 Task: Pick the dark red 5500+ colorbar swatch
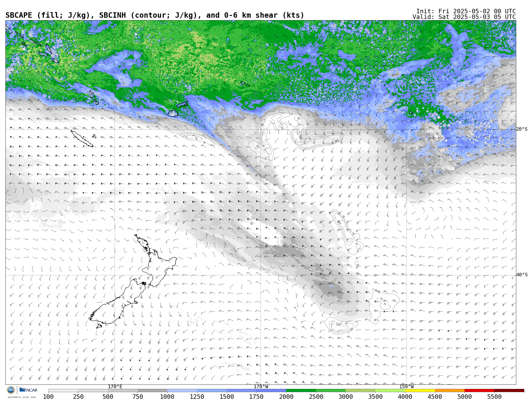click(509, 391)
